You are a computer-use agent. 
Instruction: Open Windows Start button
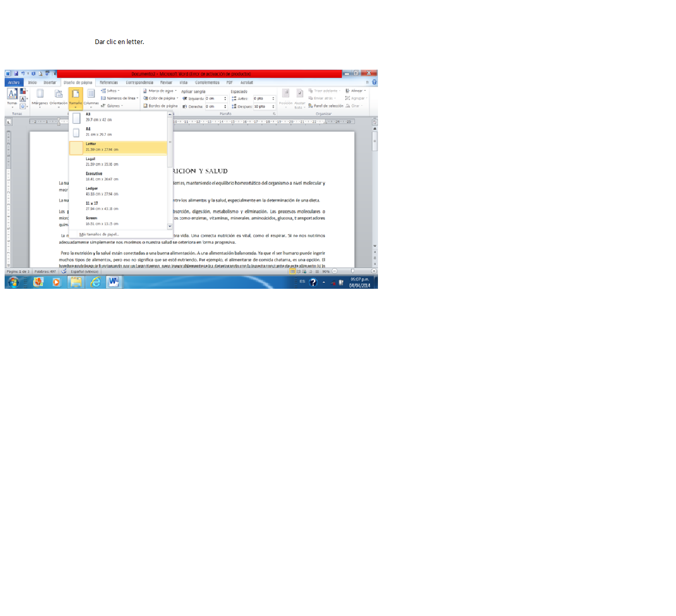[13, 282]
